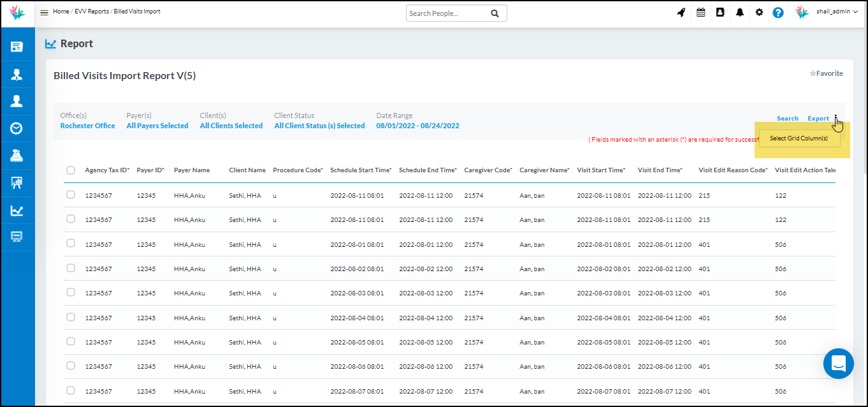Choose Select Grid Column(s) menu option
Screen dimensions: 868x407
(x=799, y=138)
